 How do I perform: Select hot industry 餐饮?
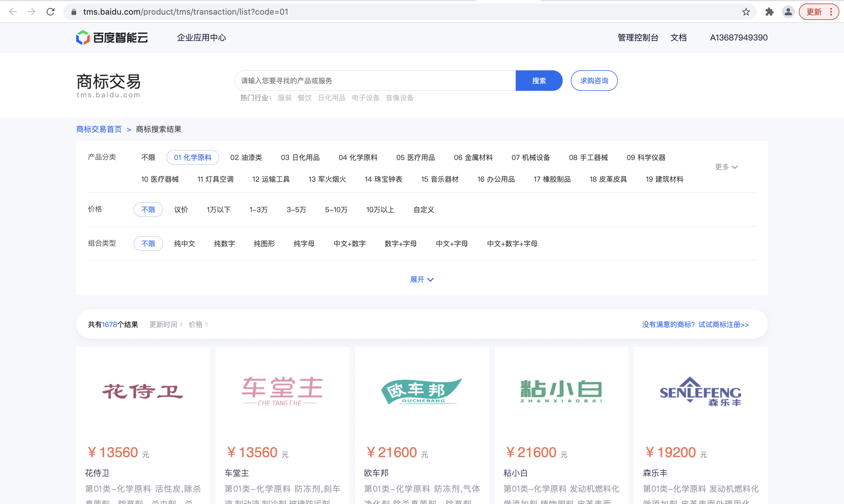coord(305,98)
